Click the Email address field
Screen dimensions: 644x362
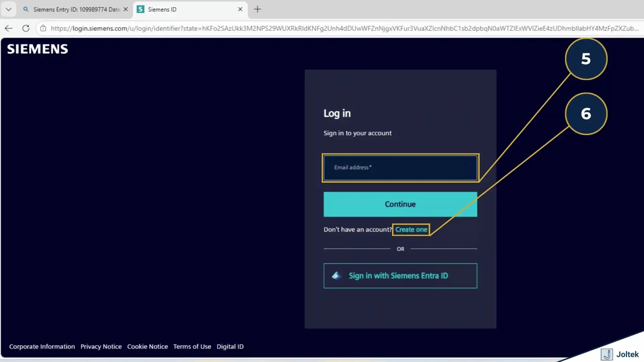(x=400, y=168)
